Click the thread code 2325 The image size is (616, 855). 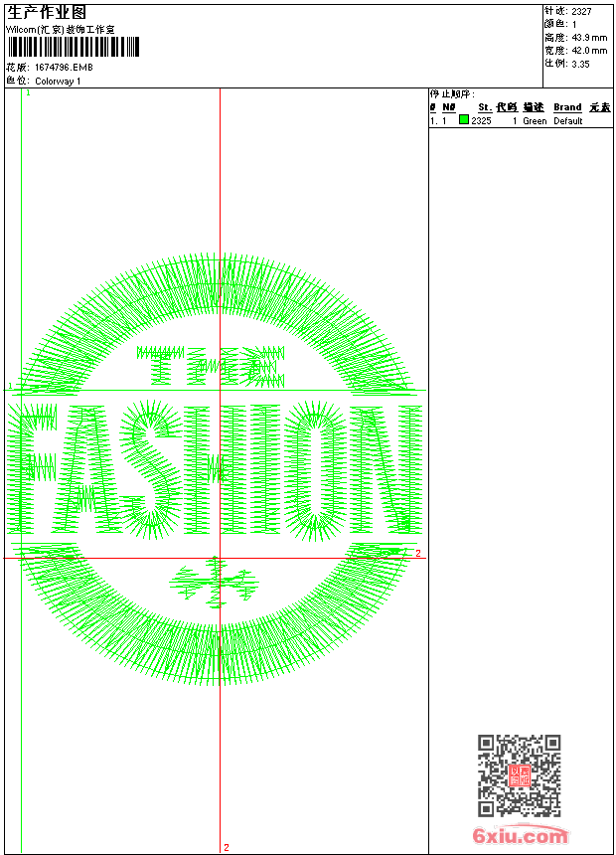pos(481,121)
